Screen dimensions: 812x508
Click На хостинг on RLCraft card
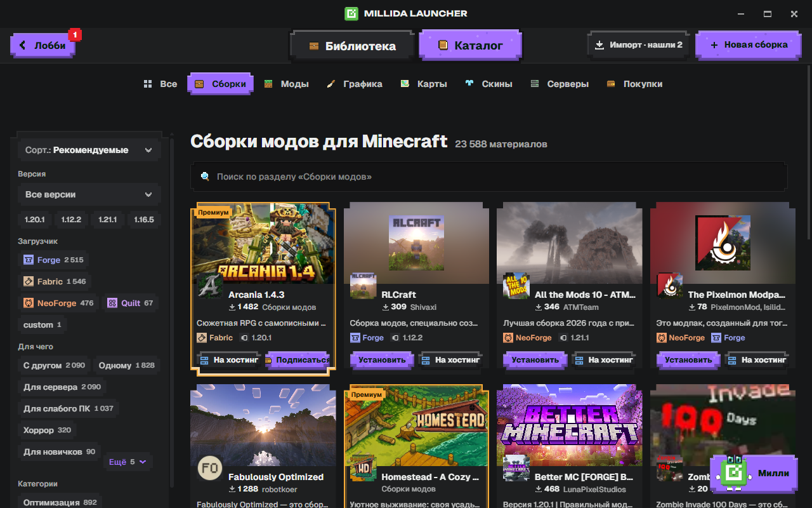pos(450,360)
